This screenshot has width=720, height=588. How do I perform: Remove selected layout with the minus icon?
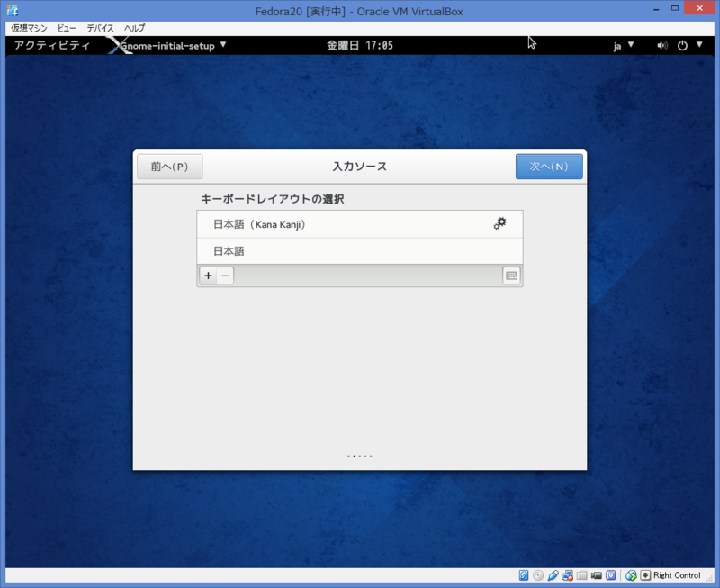(x=224, y=276)
